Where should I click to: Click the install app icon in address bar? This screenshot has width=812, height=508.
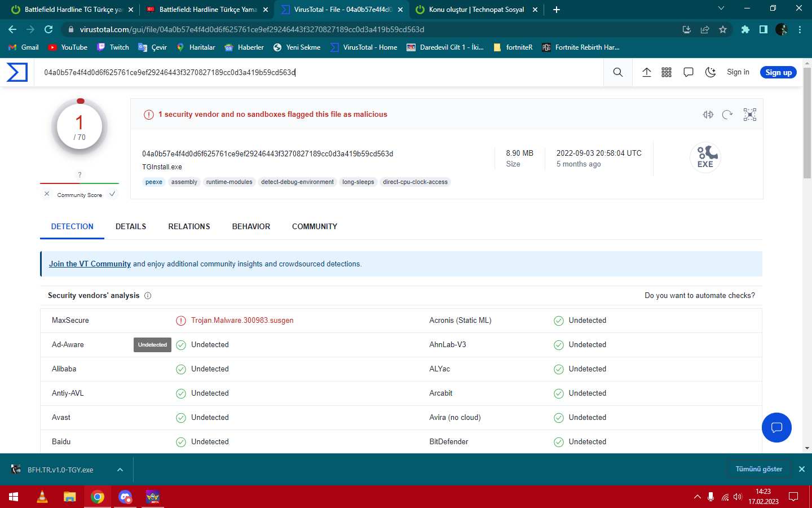point(687,29)
